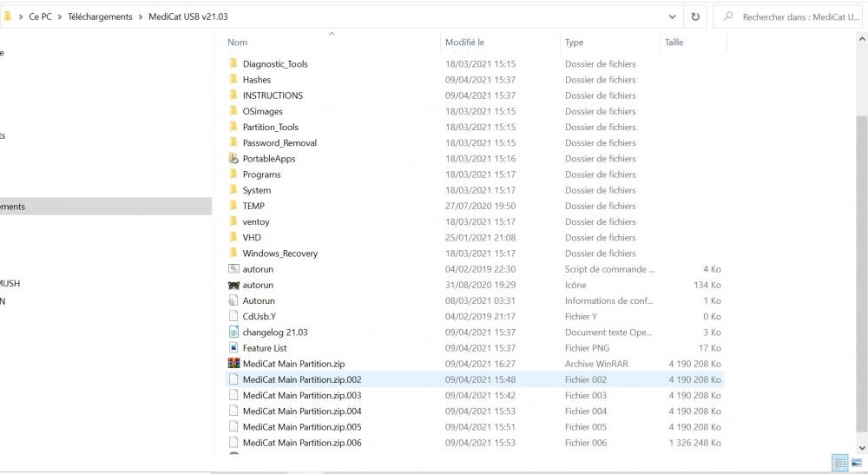Click the changelog 21.03 document icon
This screenshot has width=868, height=474.
233,332
